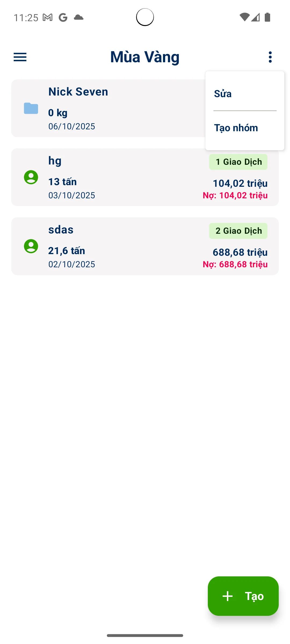Open the 1 Giao Dịch badge
This screenshot has width=290, height=644.
pyautogui.click(x=238, y=162)
